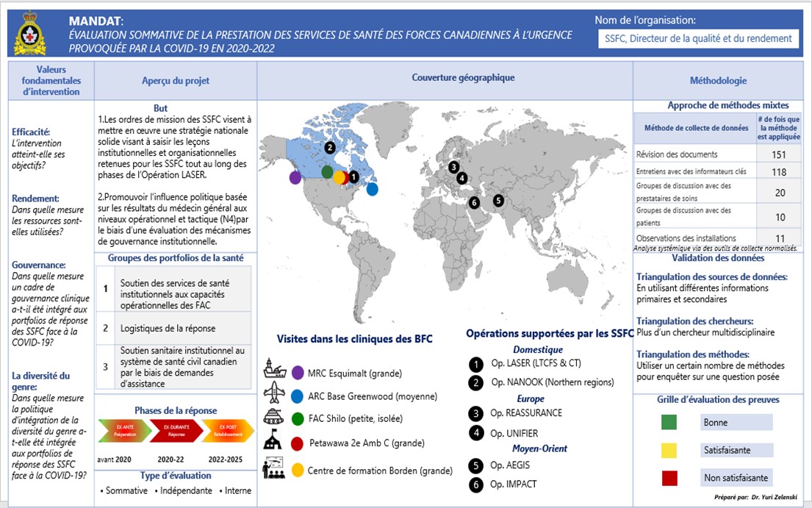This screenshot has width=812, height=508.
Task: Click the classroom icon beside Centre de formation Borden
Action: tap(275, 468)
